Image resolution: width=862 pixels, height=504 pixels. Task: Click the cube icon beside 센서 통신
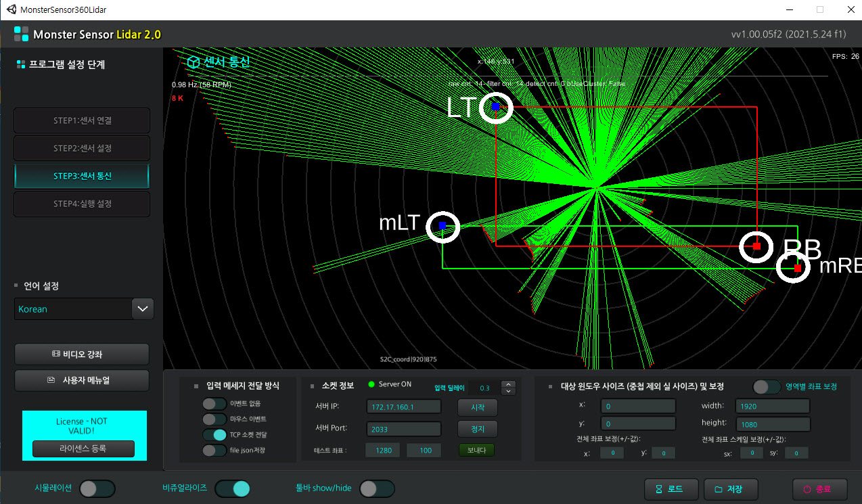(x=194, y=62)
